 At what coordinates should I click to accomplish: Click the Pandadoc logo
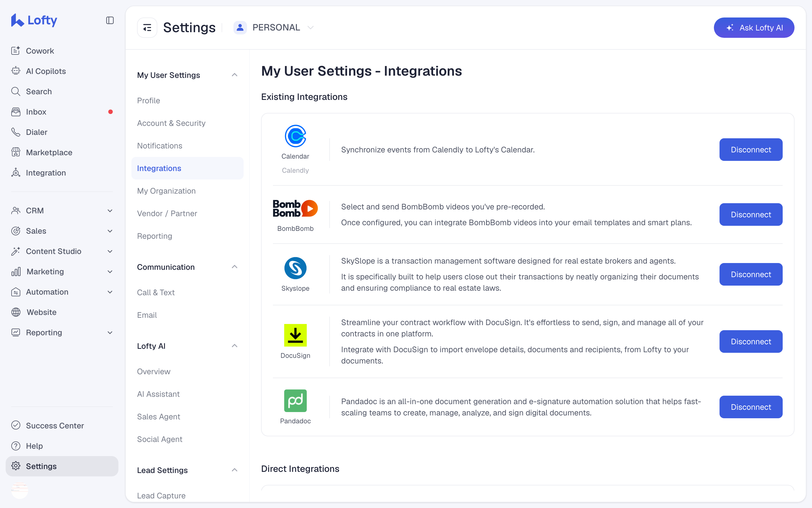295,400
